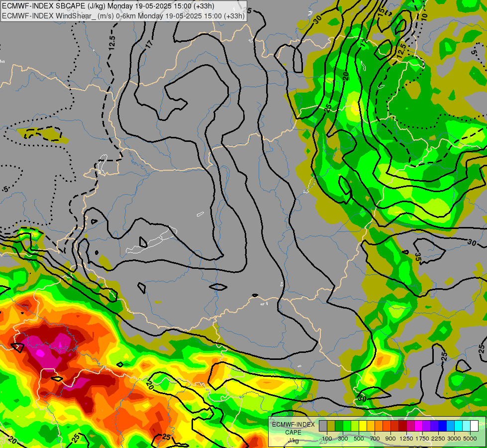
Task: Click the white swatch at the legend end
Action: (474, 426)
